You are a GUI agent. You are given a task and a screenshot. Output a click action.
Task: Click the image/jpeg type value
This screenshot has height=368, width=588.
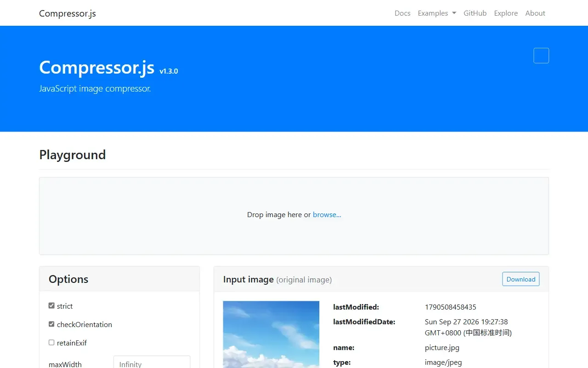[443, 362]
